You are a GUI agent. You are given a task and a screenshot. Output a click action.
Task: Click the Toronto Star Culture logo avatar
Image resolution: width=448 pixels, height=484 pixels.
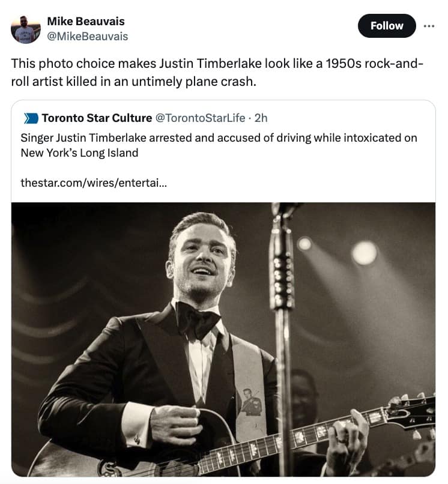click(32, 118)
